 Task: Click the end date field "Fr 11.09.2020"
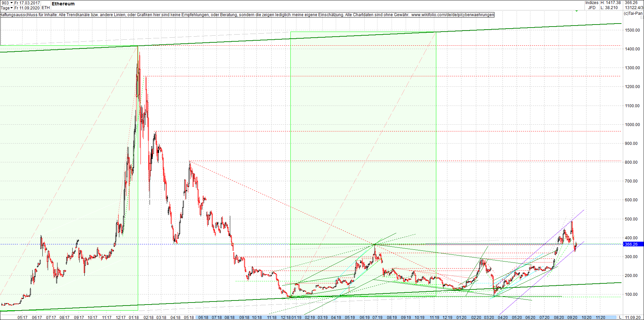click(x=27, y=8)
